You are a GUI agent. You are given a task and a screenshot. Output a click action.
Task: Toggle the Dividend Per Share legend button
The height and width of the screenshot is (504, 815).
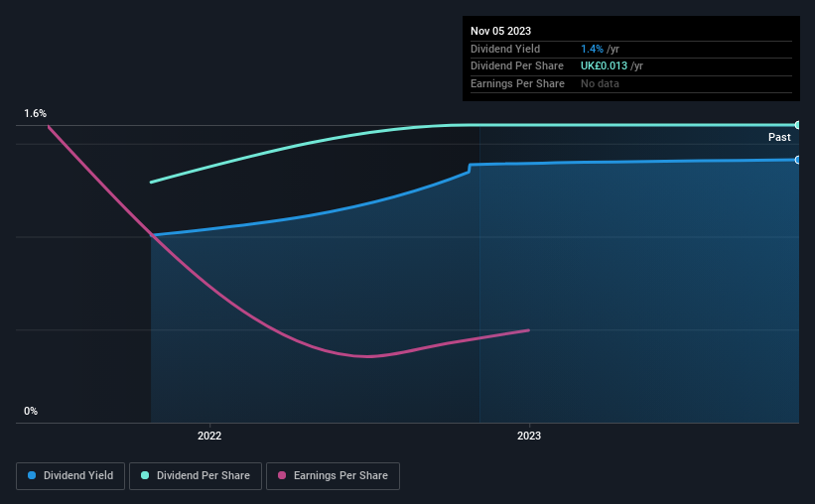196,476
